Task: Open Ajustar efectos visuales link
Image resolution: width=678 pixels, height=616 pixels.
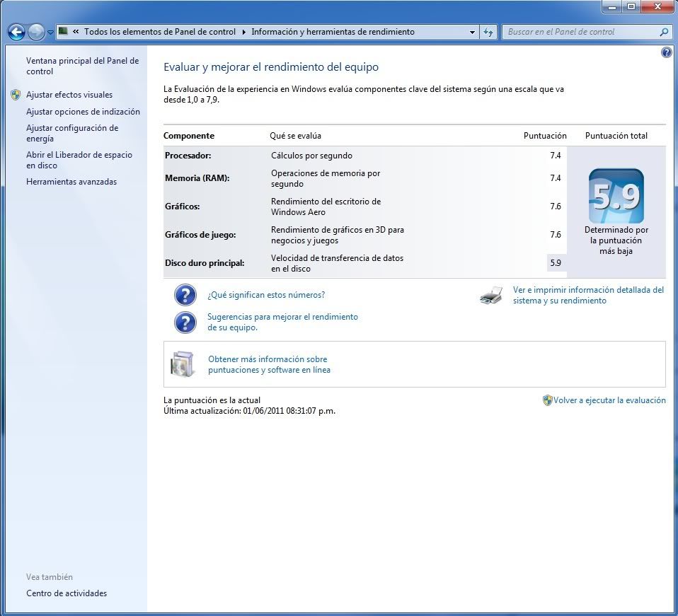Action: pos(69,95)
